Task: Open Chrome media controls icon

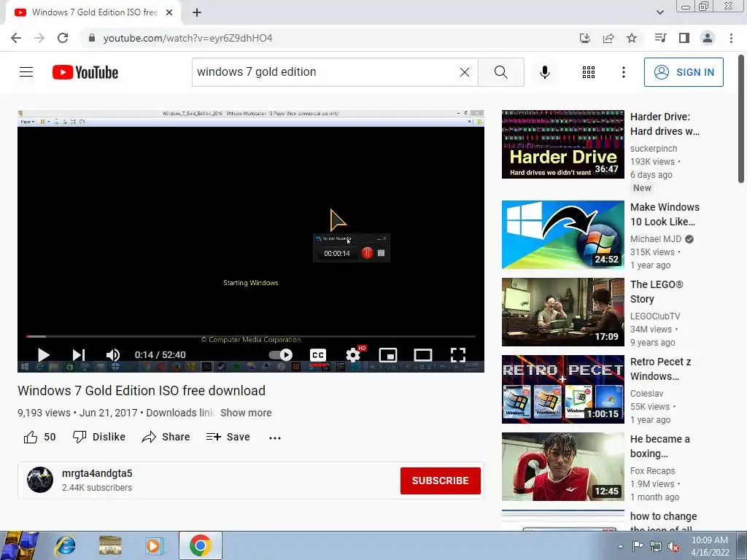Action: (x=660, y=38)
